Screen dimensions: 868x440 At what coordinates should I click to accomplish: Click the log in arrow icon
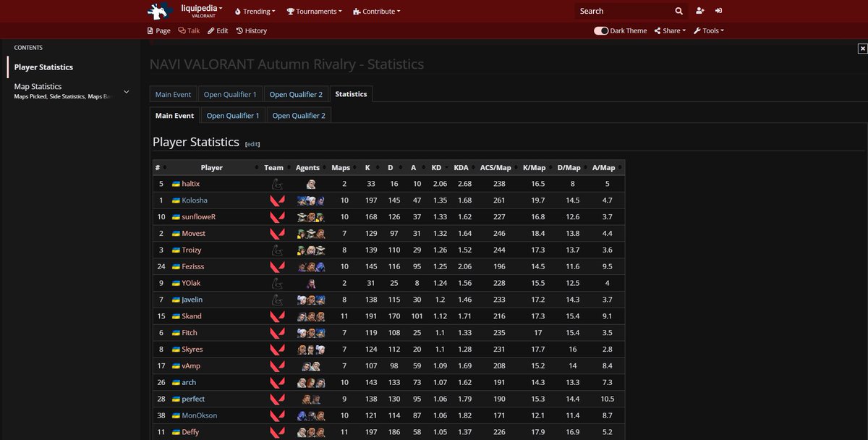tap(718, 11)
